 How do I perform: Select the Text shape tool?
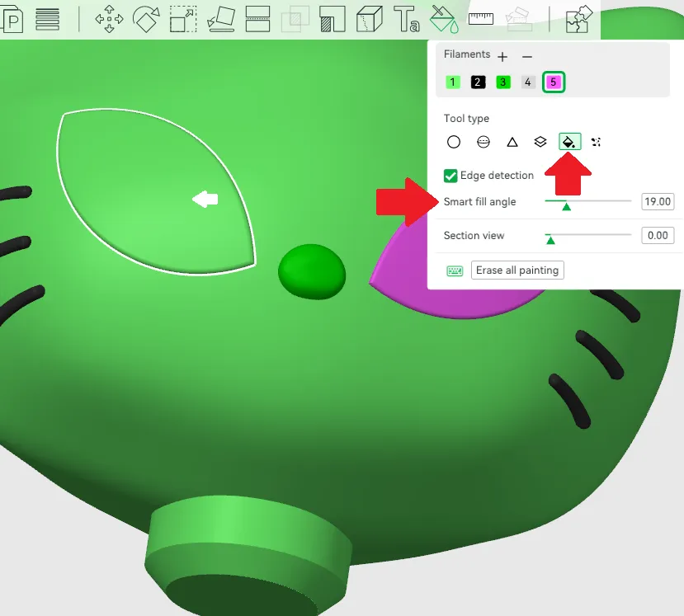[407, 19]
